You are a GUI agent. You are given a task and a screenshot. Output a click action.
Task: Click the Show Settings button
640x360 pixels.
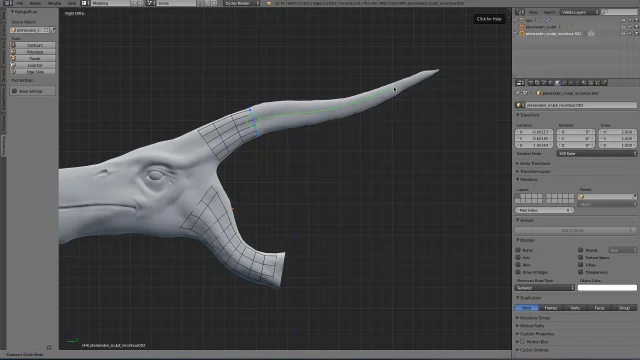tap(33, 91)
